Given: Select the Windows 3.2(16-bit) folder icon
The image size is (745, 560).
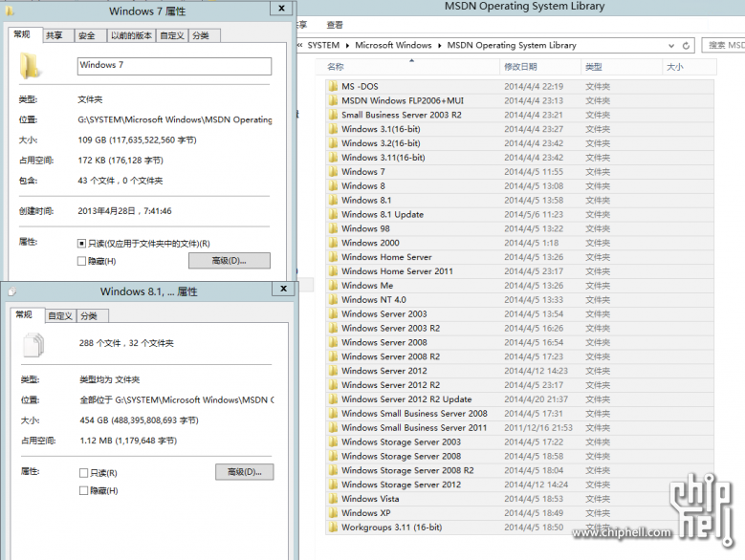Looking at the screenshot, I should pos(333,143).
